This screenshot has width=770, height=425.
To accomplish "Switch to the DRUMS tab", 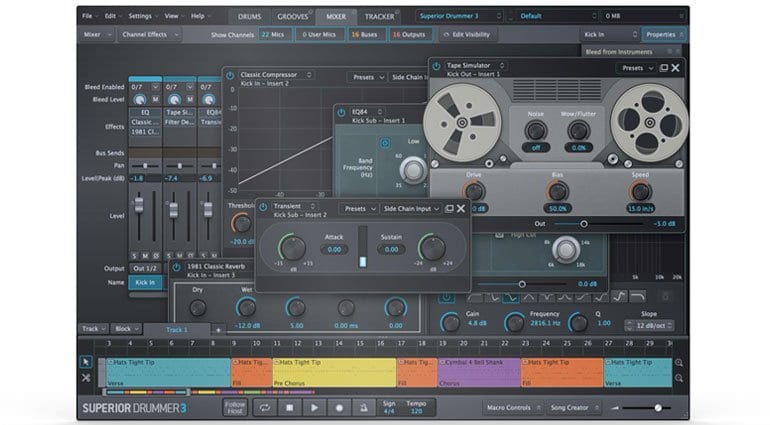I will pyautogui.click(x=249, y=17).
